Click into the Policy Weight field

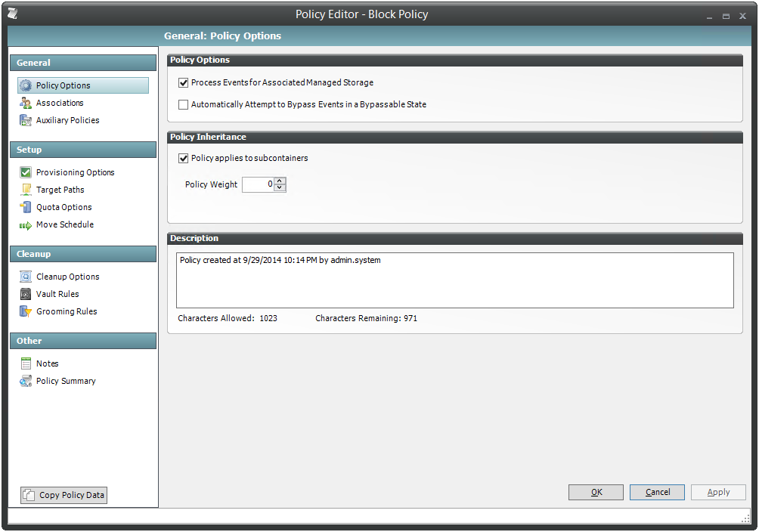[258, 184]
